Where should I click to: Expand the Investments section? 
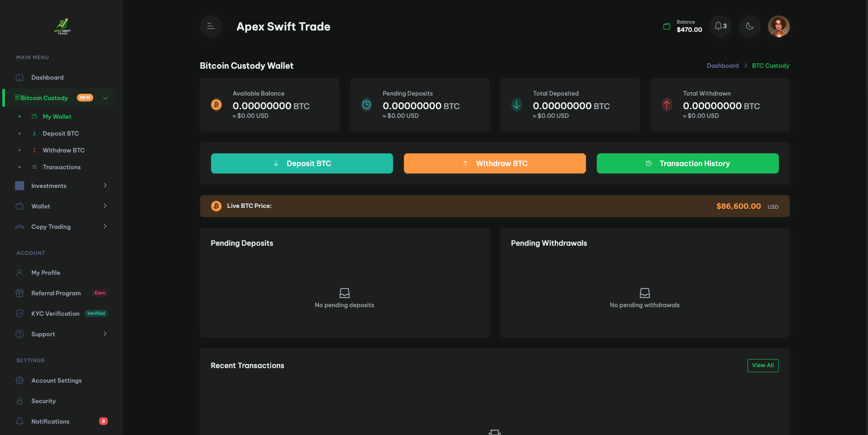[105, 186]
